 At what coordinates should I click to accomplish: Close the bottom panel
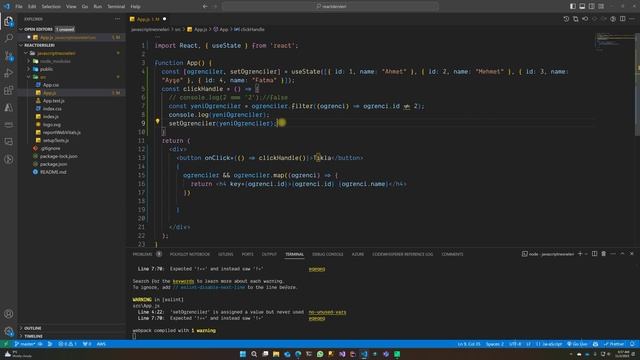click(x=632, y=254)
